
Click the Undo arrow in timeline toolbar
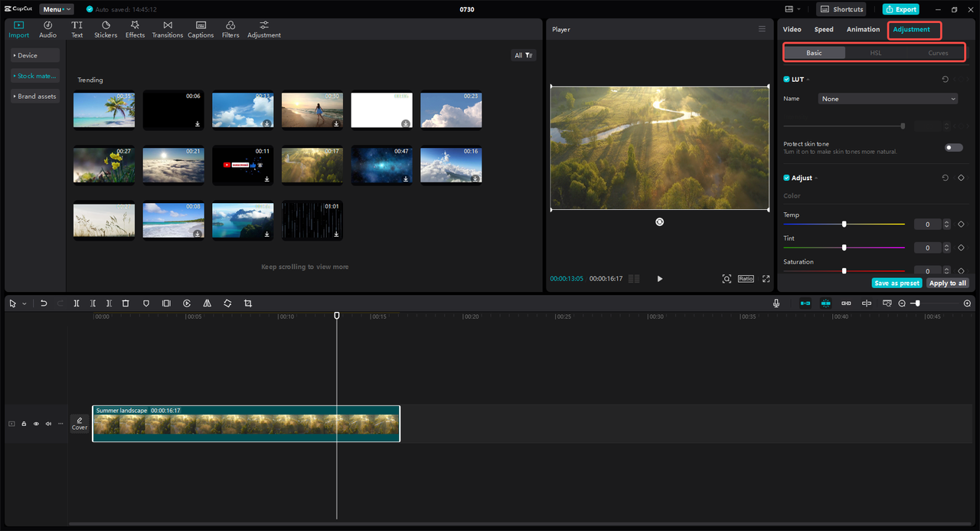coord(44,303)
